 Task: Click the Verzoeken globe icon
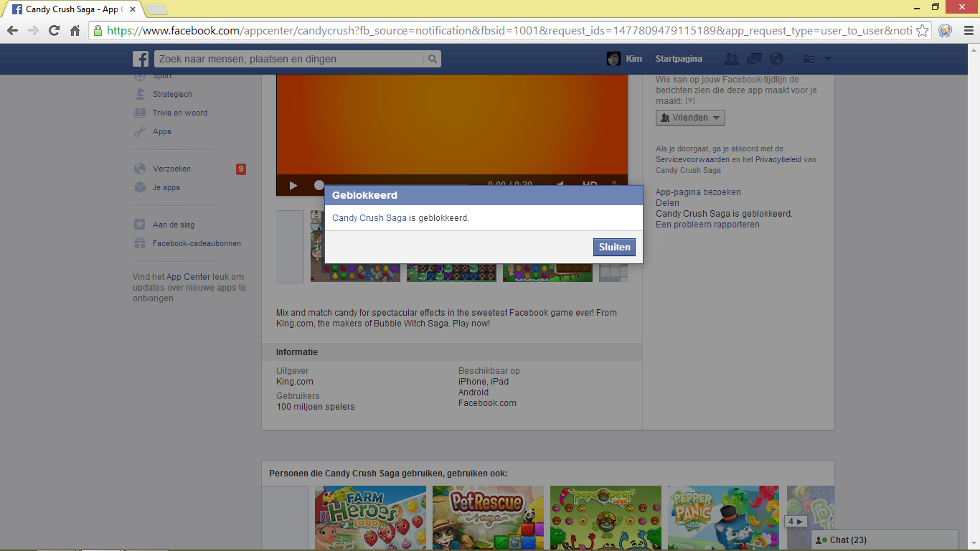[x=140, y=169]
